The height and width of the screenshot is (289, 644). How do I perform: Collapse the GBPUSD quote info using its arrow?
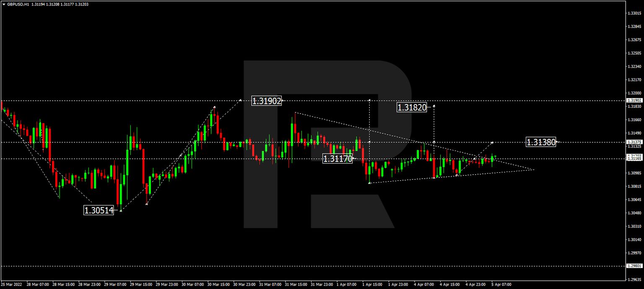(4, 5)
